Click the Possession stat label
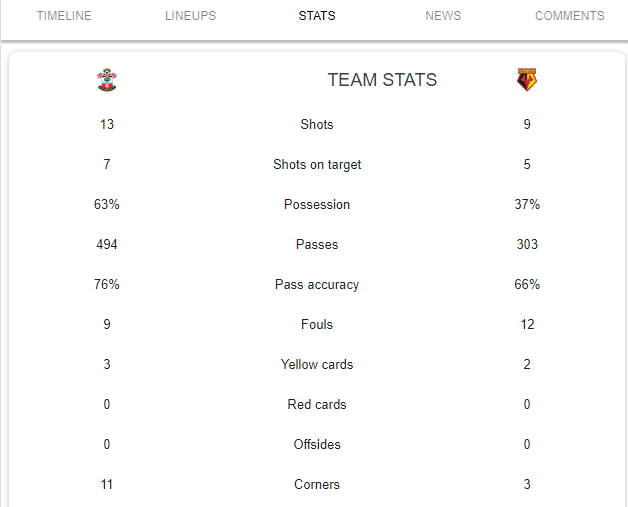628x507 pixels. (317, 204)
